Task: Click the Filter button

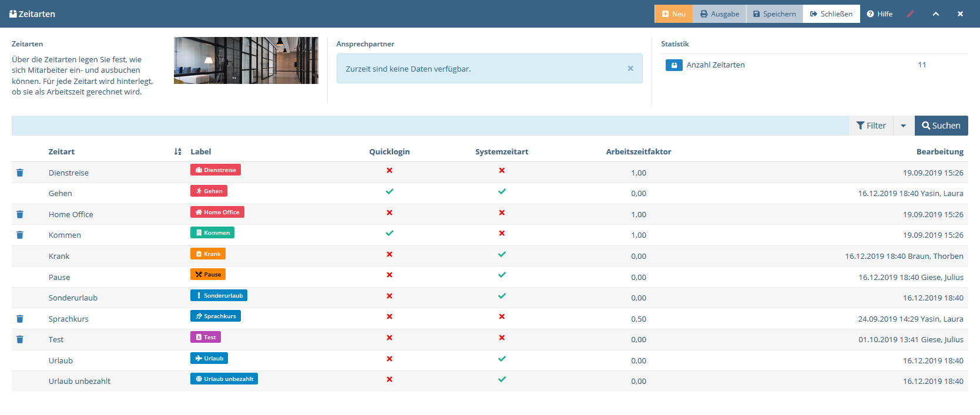Action: pyautogui.click(x=871, y=126)
